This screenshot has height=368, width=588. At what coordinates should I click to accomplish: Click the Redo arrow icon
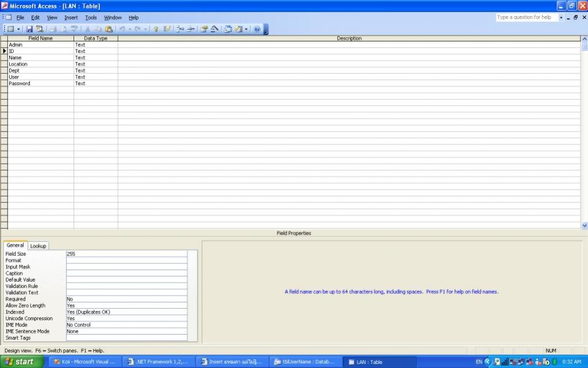click(x=138, y=29)
